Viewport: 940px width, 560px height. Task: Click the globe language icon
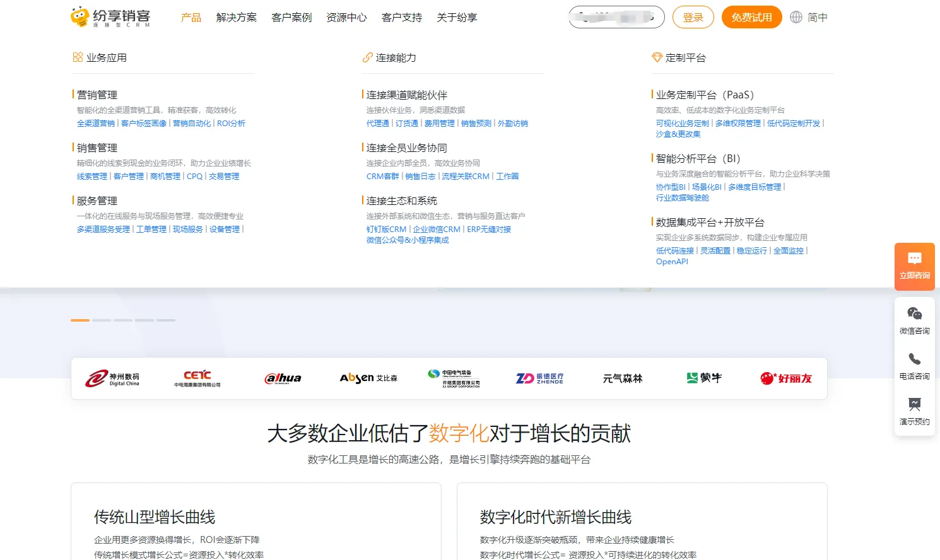tap(796, 17)
